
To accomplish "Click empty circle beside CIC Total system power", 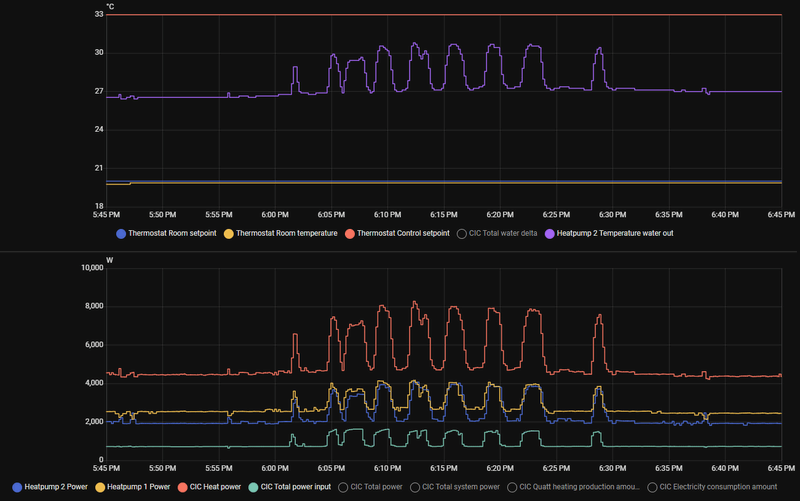I will (415, 487).
